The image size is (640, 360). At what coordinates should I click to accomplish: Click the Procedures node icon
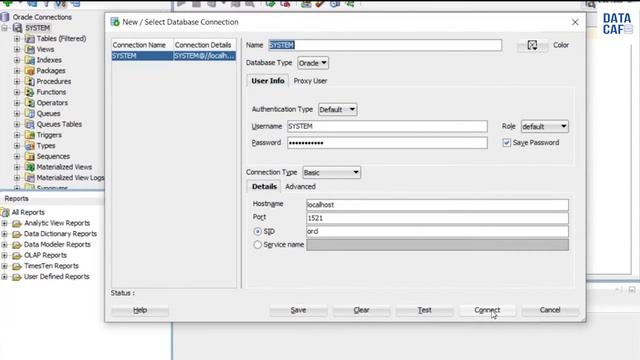tap(29, 81)
